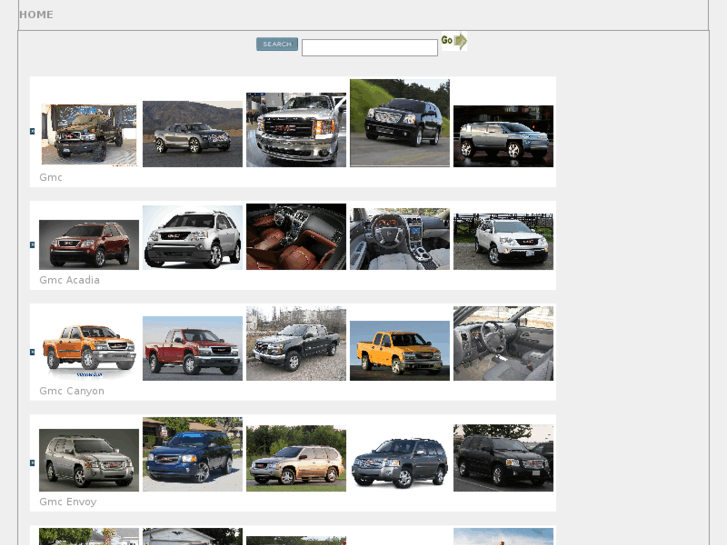This screenshot has height=545, width=727.
Task: Open Canyon row dark gray pickup on gravel
Action: click(296, 344)
